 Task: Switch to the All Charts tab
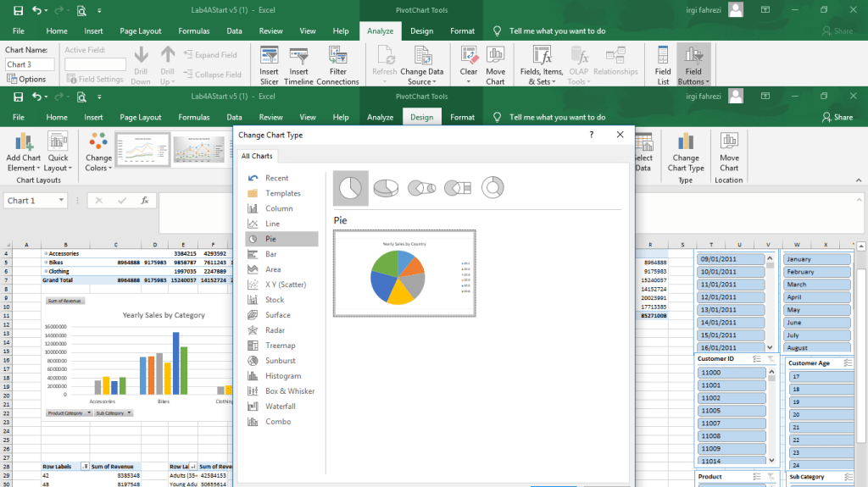(x=257, y=156)
